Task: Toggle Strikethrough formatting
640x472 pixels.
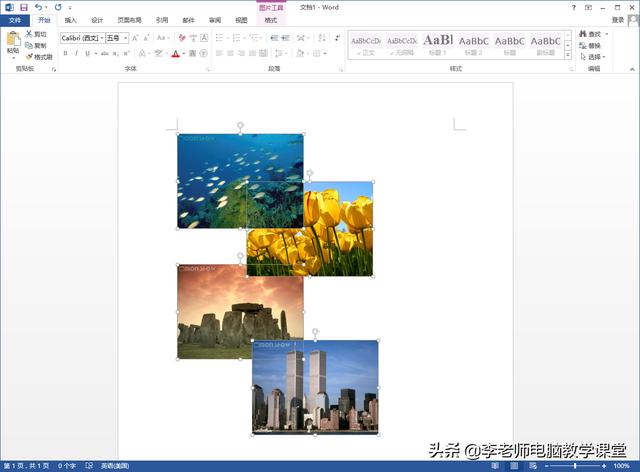Action: pyautogui.click(x=104, y=53)
